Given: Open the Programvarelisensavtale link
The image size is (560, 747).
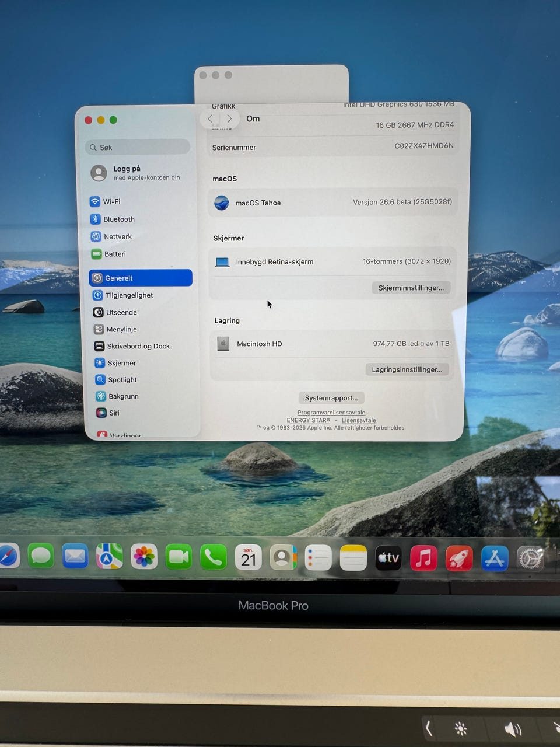Looking at the screenshot, I should coord(331,413).
